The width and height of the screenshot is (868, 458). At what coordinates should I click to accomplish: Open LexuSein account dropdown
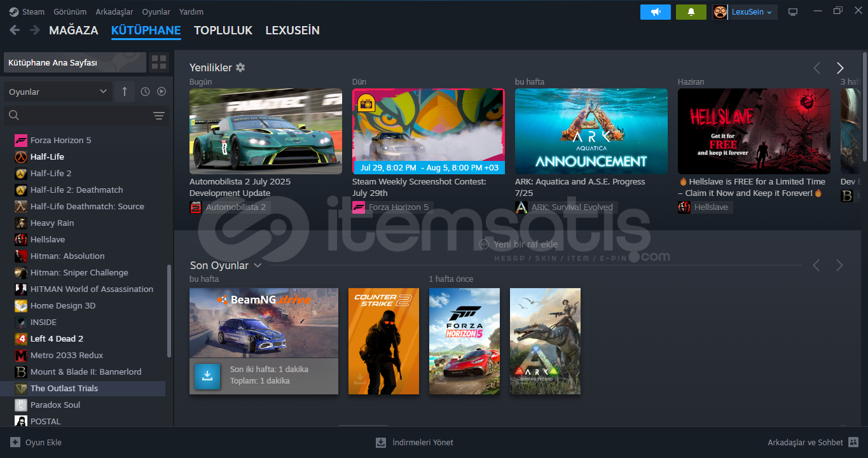click(x=752, y=12)
